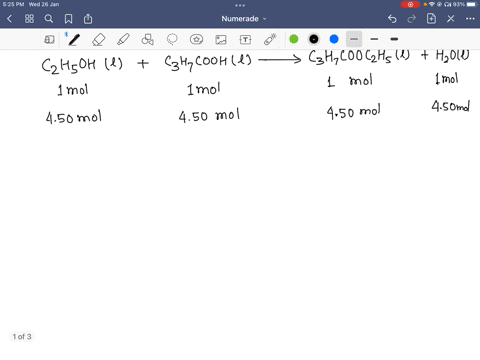Choose the blue pen color
The height and width of the screenshot is (360, 480).
(x=334, y=39)
